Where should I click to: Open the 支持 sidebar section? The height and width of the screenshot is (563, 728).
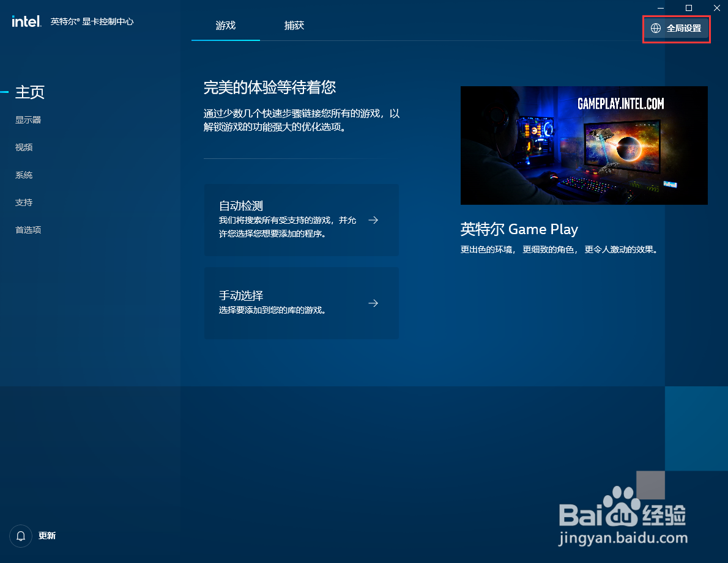click(24, 202)
